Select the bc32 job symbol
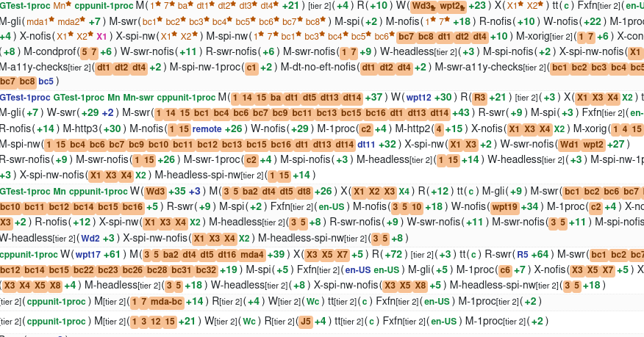Viewport: 644px width, 337px height. (x=206, y=269)
